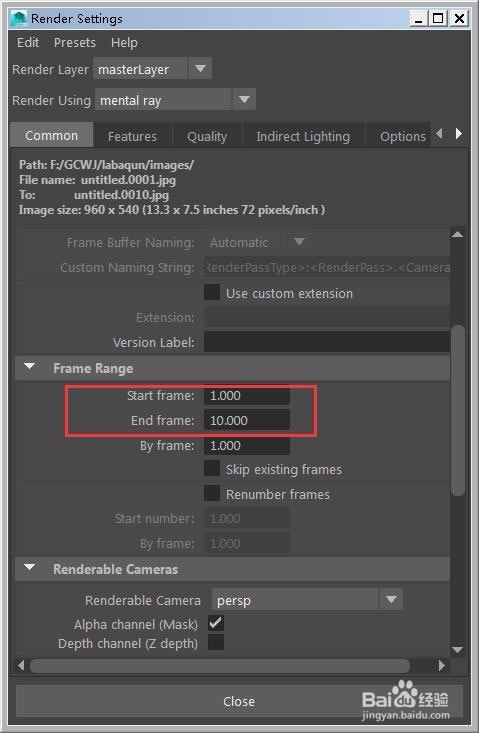Click the horizontal scrollbar thumb
The image size is (479, 733).
(x=220, y=665)
